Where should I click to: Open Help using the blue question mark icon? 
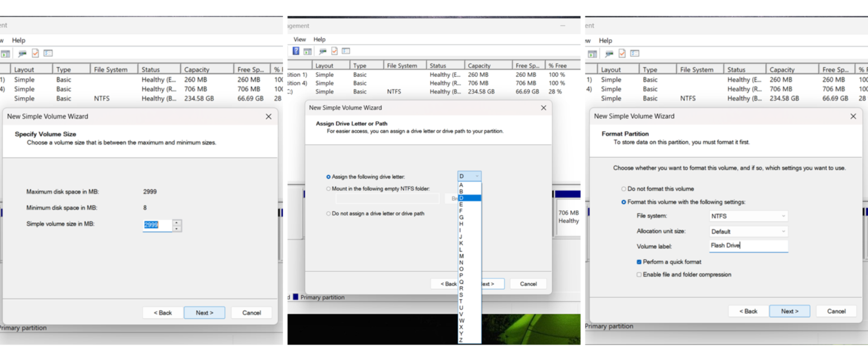[x=296, y=51]
